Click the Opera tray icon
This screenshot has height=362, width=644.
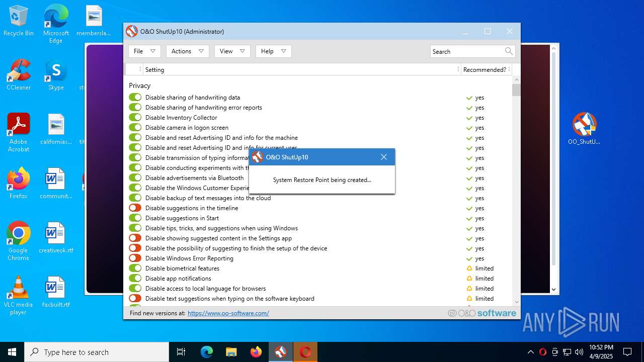click(542, 352)
